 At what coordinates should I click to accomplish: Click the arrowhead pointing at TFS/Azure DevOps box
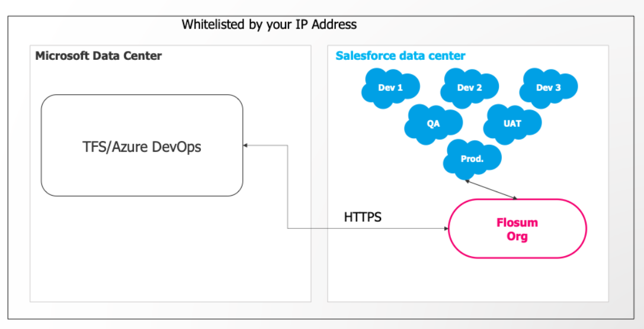click(x=246, y=145)
